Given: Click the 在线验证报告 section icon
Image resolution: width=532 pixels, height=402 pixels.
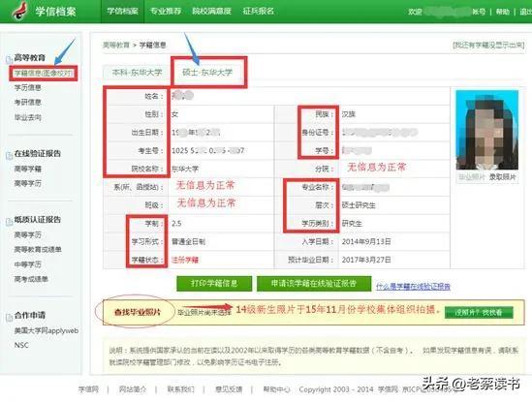Looking at the screenshot, I should [x=9, y=155].
